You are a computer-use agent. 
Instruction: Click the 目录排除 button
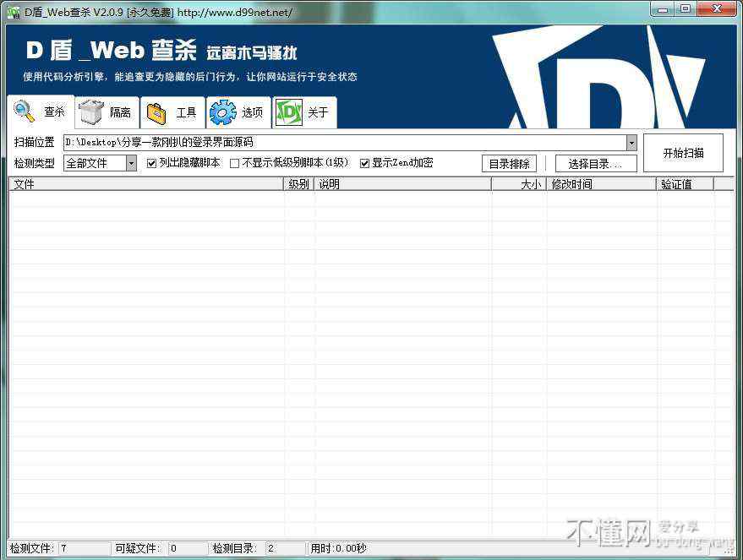[x=510, y=164]
